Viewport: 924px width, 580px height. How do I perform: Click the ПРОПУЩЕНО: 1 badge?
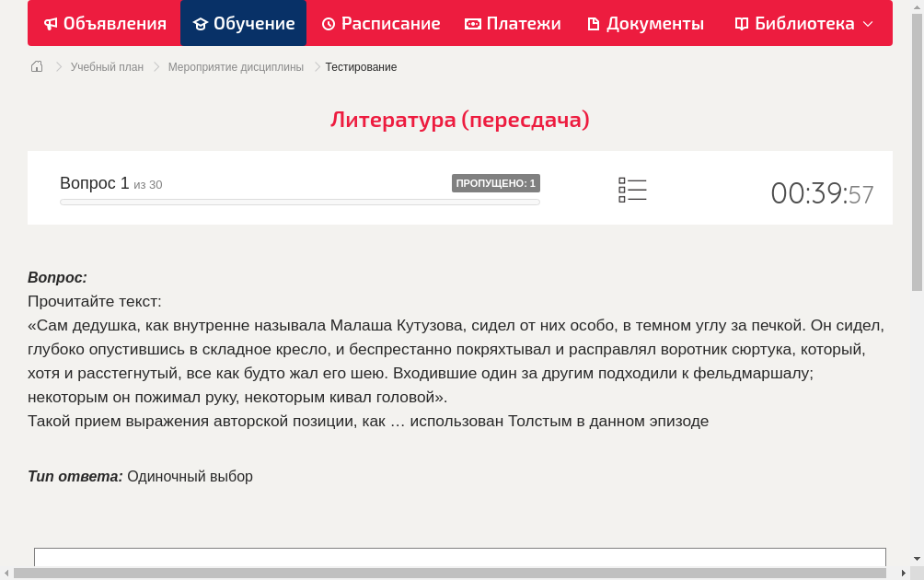click(x=496, y=182)
